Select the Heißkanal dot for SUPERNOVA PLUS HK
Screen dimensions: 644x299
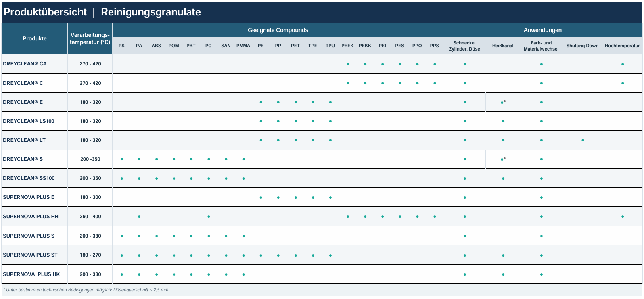[x=503, y=274]
